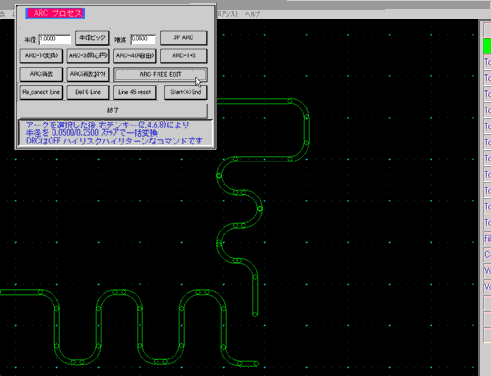
Task: Focus the 半径 radius input field
Action: [x=55, y=39]
